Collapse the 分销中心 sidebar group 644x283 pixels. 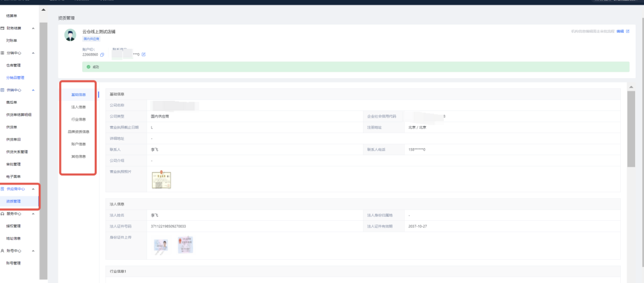click(x=33, y=53)
